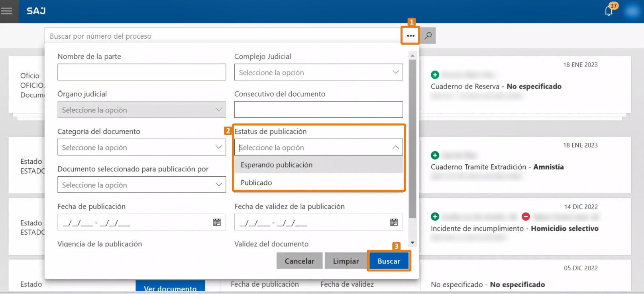Click the 05 DIC 2022 date

coord(581,268)
